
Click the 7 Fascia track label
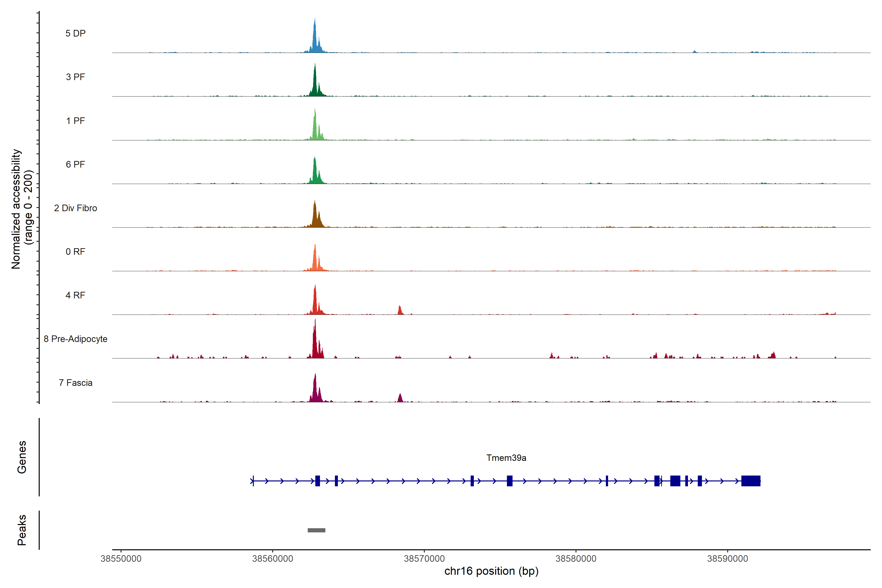point(75,382)
